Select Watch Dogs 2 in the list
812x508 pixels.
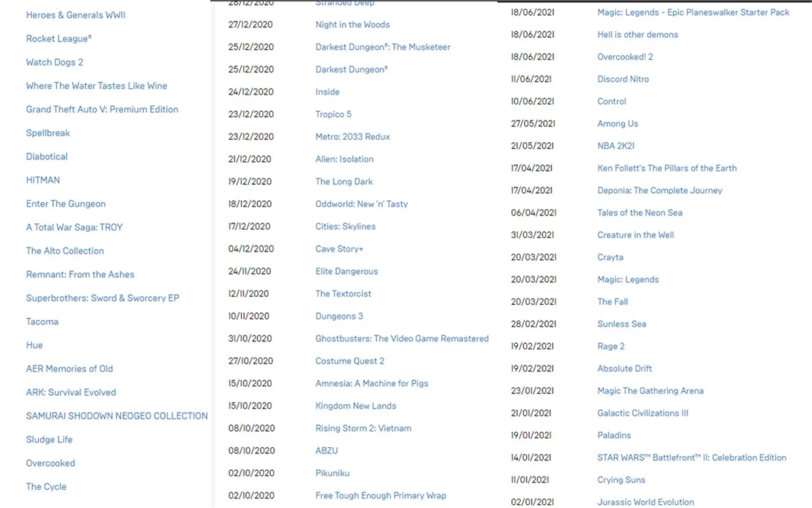[x=55, y=62]
